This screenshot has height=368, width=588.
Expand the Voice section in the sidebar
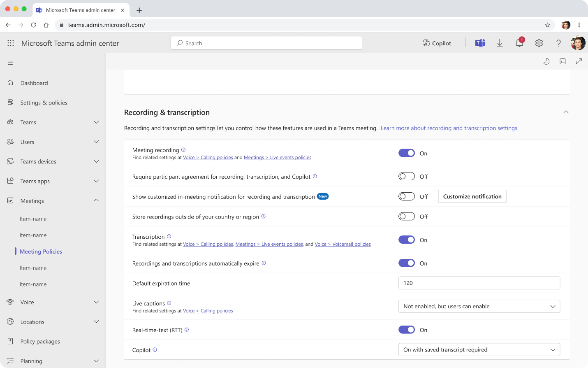point(96,302)
